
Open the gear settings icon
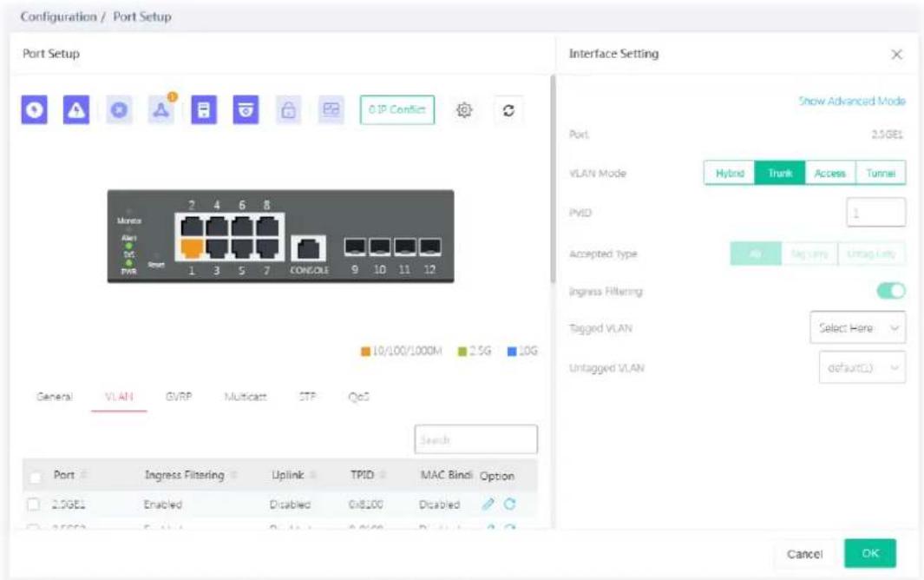(x=464, y=109)
